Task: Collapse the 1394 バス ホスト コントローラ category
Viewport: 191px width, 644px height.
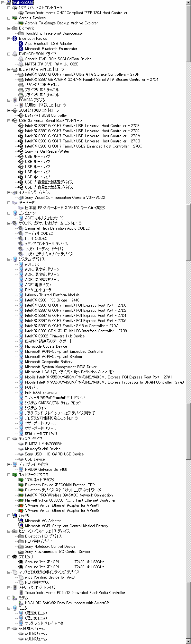Action: tap(9, 8)
